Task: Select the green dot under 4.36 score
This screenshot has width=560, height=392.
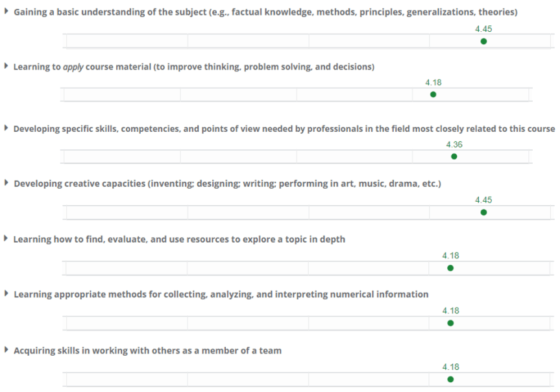Action: [x=454, y=156]
